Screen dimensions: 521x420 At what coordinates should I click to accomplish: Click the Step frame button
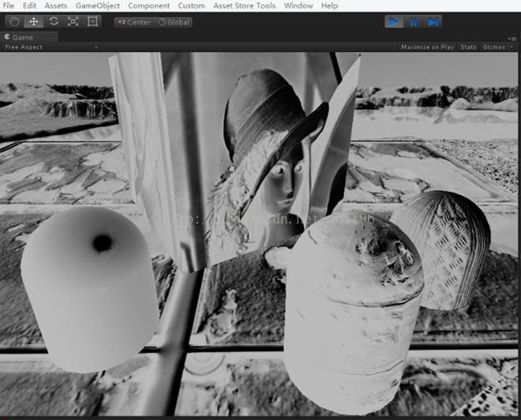pos(433,21)
